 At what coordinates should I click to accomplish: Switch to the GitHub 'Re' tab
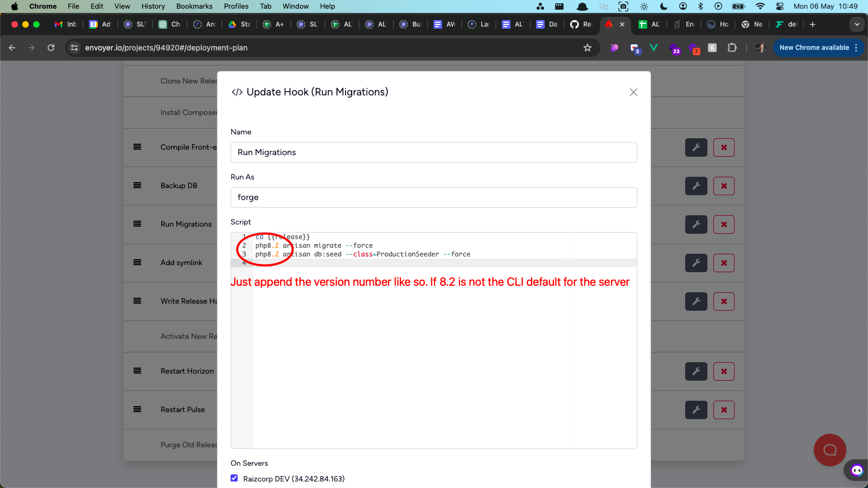click(581, 24)
